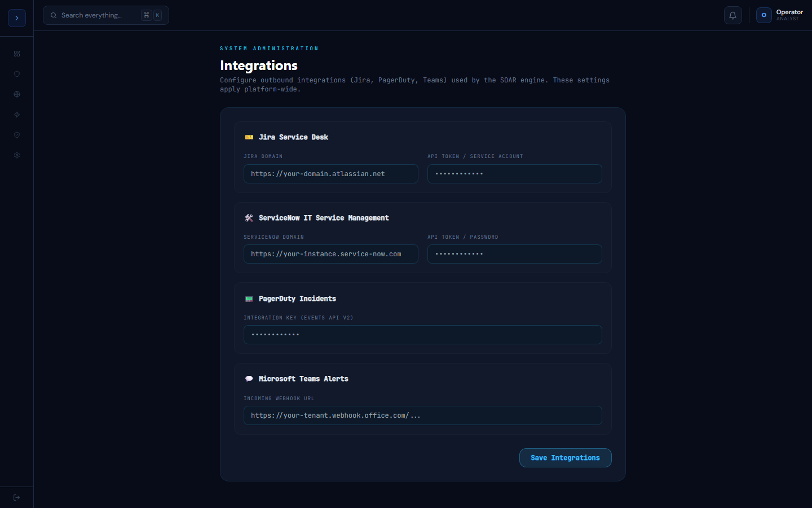Click the Microsoft Teams Alerts heading

point(303,379)
